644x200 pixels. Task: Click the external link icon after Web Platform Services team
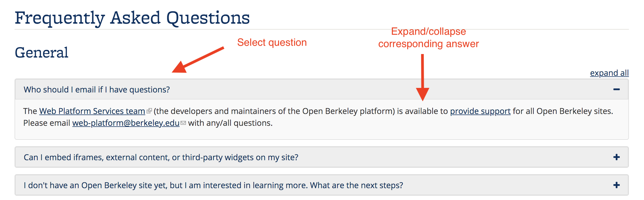pos(149,111)
